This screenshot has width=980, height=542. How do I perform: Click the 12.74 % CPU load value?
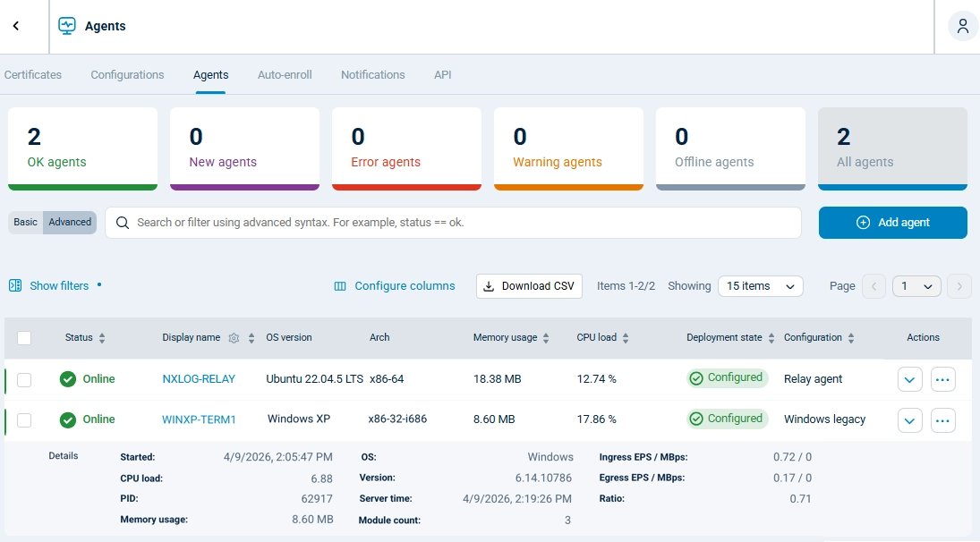(596, 379)
